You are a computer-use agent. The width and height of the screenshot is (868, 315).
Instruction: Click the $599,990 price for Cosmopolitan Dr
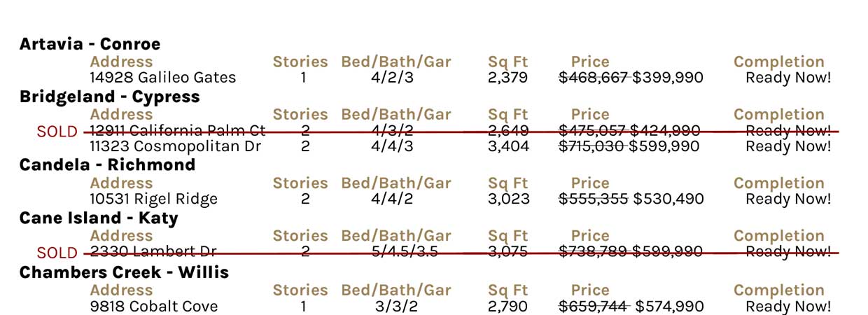tap(664, 146)
